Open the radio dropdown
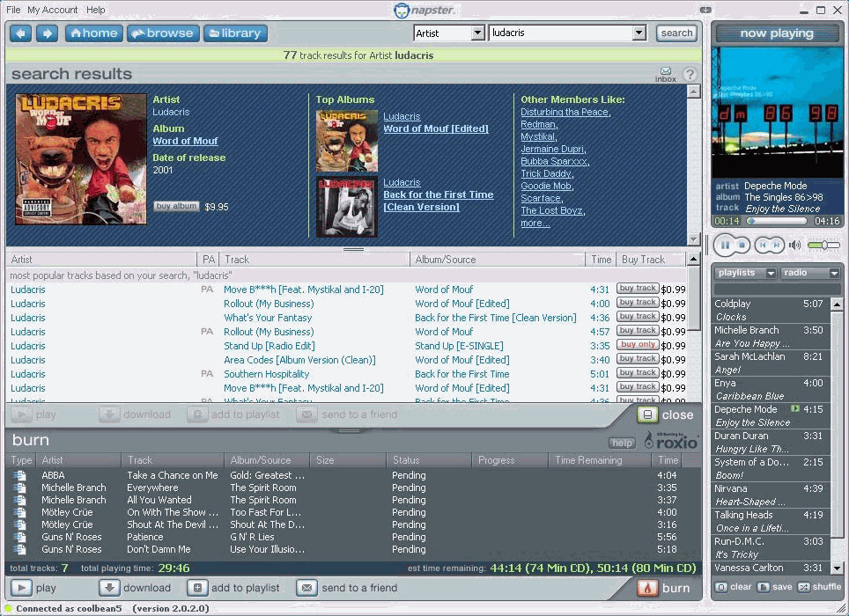849x616 pixels. point(810,273)
